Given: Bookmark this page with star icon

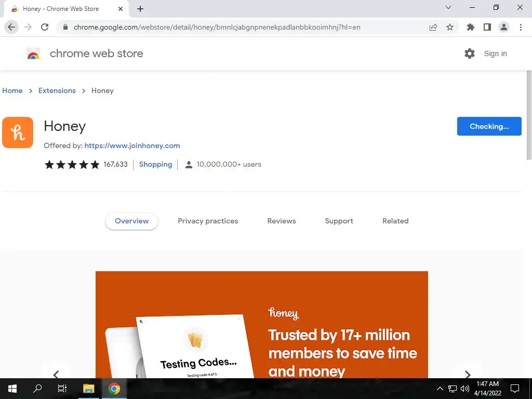Looking at the screenshot, I should 450,27.
